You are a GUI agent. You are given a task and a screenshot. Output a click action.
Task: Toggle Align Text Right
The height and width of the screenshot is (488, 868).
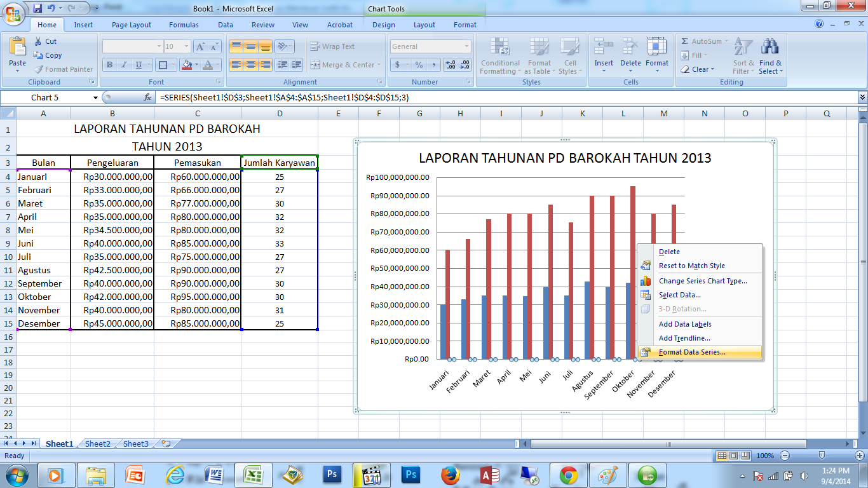click(x=266, y=65)
